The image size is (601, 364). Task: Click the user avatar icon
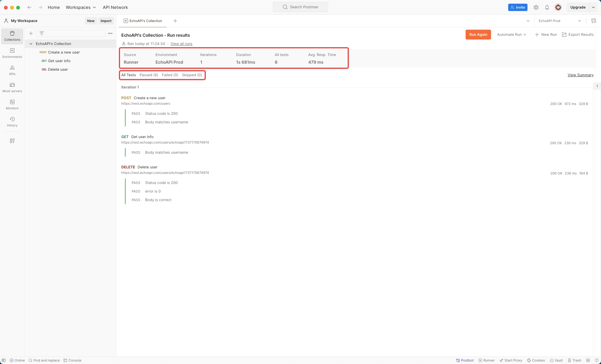click(x=558, y=7)
